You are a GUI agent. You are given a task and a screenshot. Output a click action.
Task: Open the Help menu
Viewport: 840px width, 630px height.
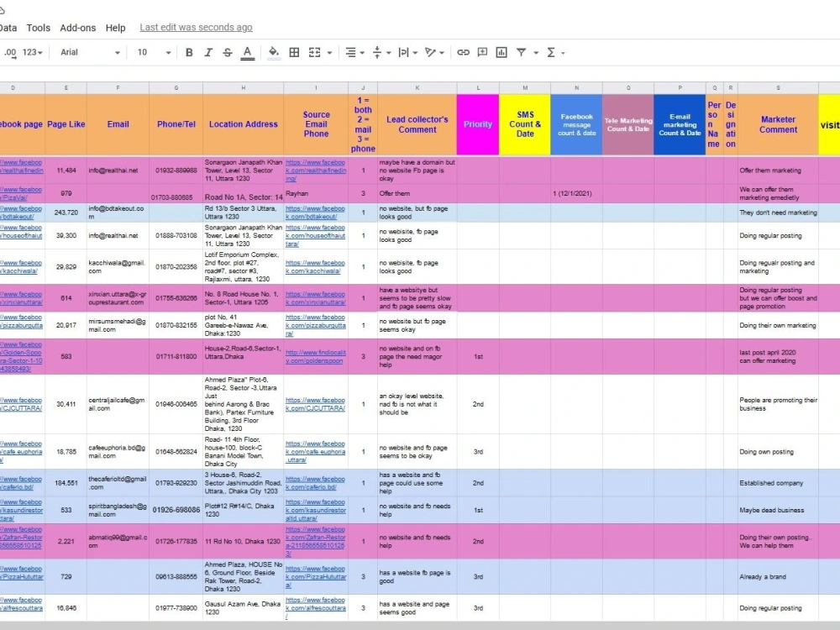[x=115, y=28]
